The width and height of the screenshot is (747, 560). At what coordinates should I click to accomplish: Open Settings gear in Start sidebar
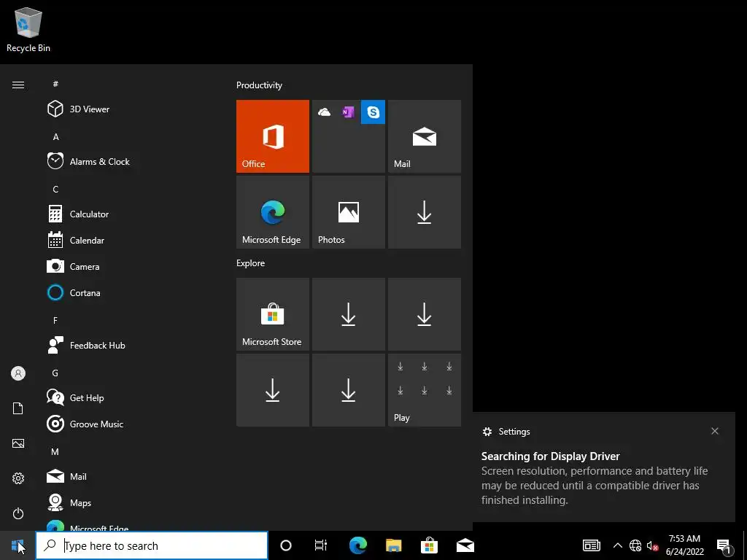pos(18,478)
